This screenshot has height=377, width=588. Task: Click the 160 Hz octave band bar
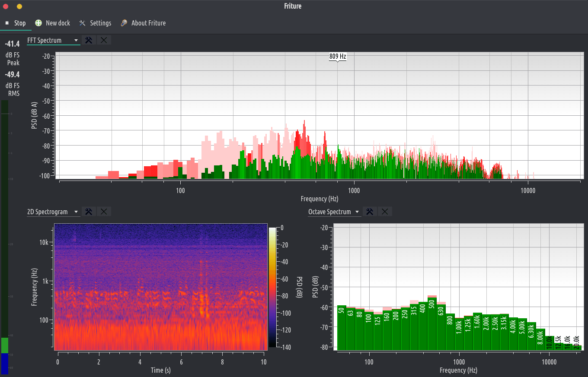387,330
